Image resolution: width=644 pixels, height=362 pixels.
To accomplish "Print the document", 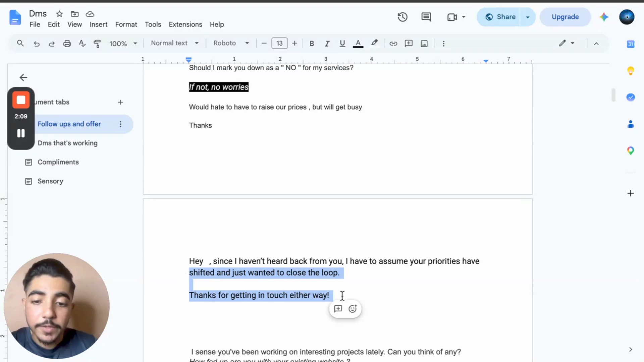I will tap(67, 44).
